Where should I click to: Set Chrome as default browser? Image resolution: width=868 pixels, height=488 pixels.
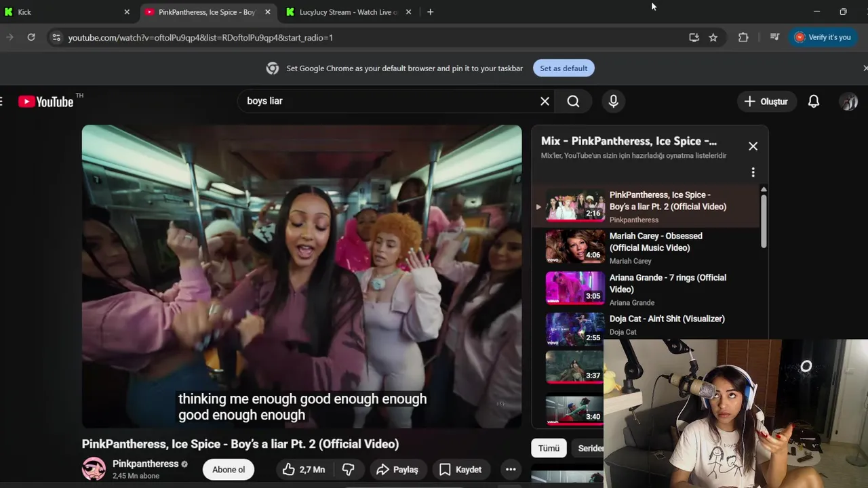(x=564, y=68)
